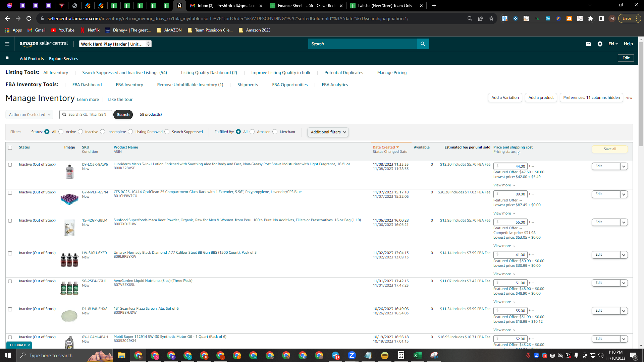This screenshot has width=644, height=362.
Task: Check the Sunfood Maca Powder row checkbox
Action: tap(10, 221)
